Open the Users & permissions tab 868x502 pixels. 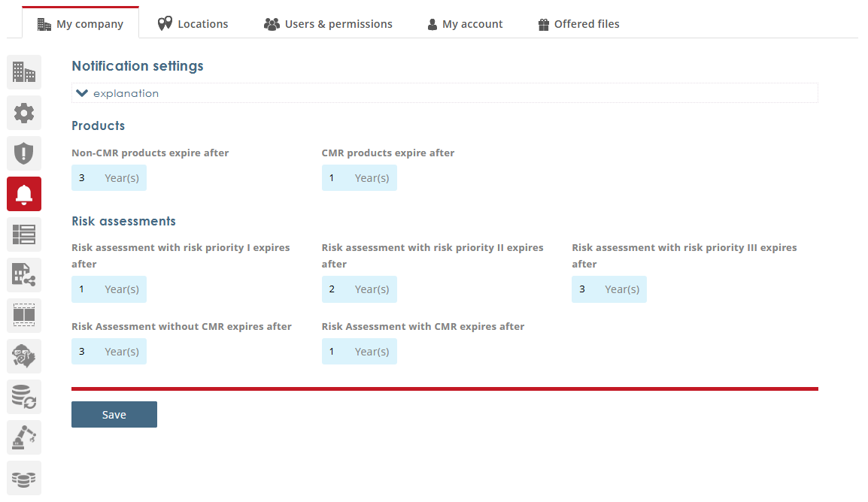pos(328,24)
